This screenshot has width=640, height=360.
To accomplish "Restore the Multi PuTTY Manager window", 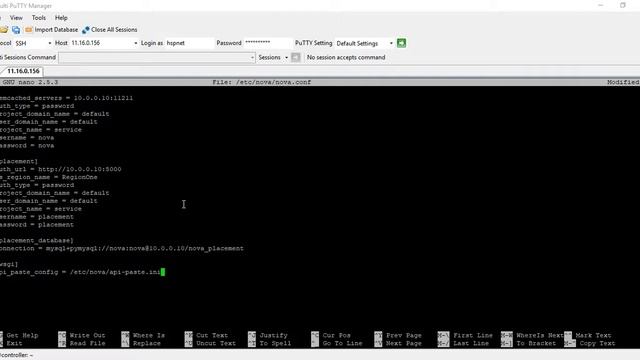I will pyautogui.click(x=622, y=5).
